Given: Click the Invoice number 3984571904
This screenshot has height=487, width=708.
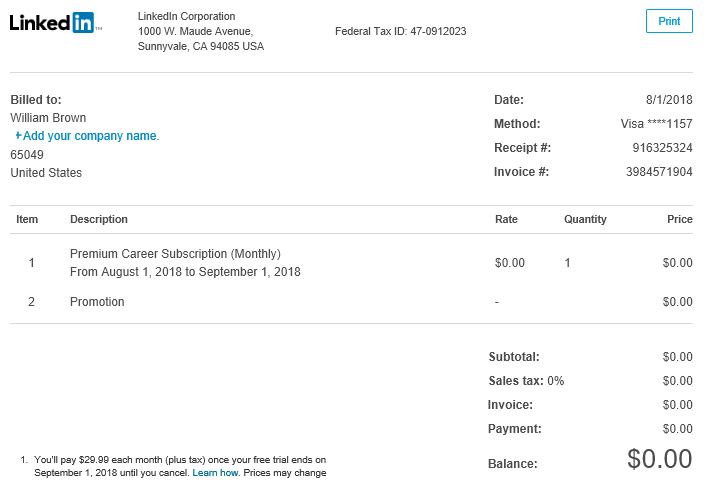Looking at the screenshot, I should tap(659, 172).
